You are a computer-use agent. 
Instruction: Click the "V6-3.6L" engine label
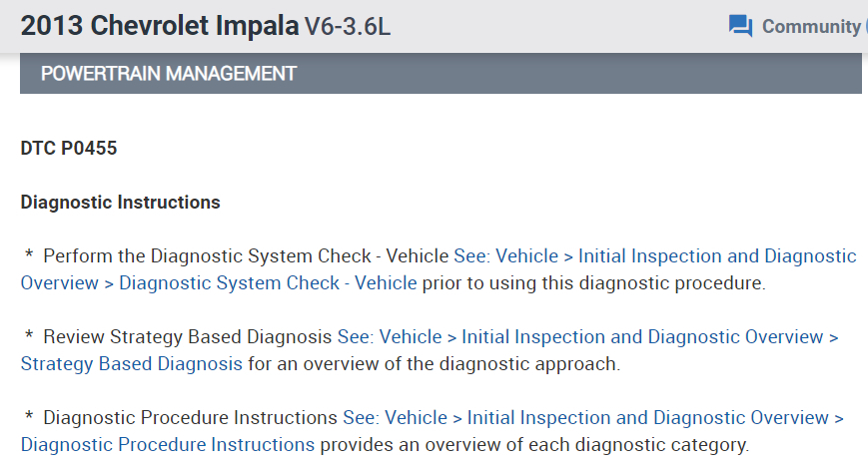pos(346,27)
